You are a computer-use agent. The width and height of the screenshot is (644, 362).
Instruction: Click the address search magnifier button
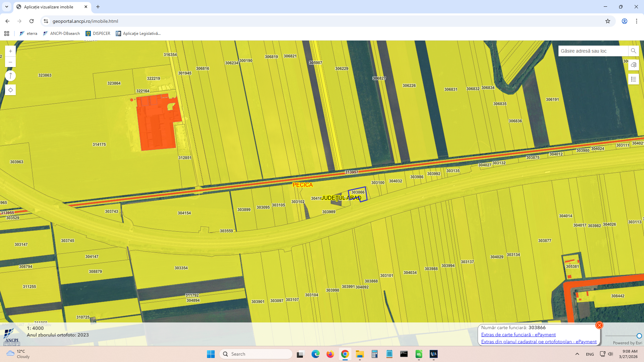(633, 51)
